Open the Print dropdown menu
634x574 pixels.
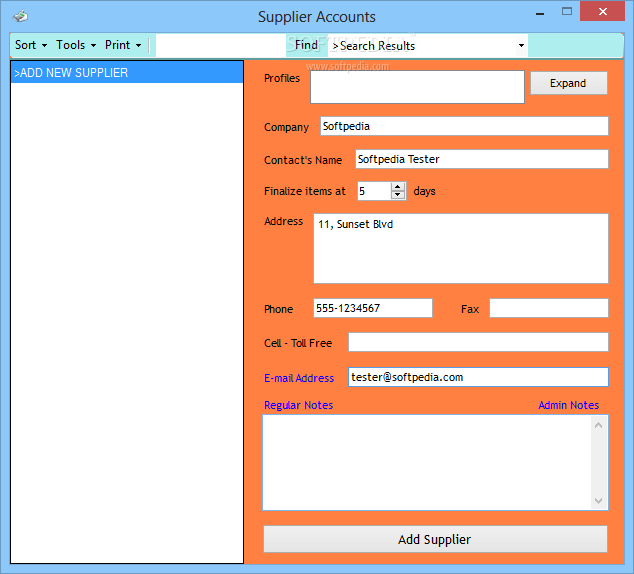pos(123,45)
